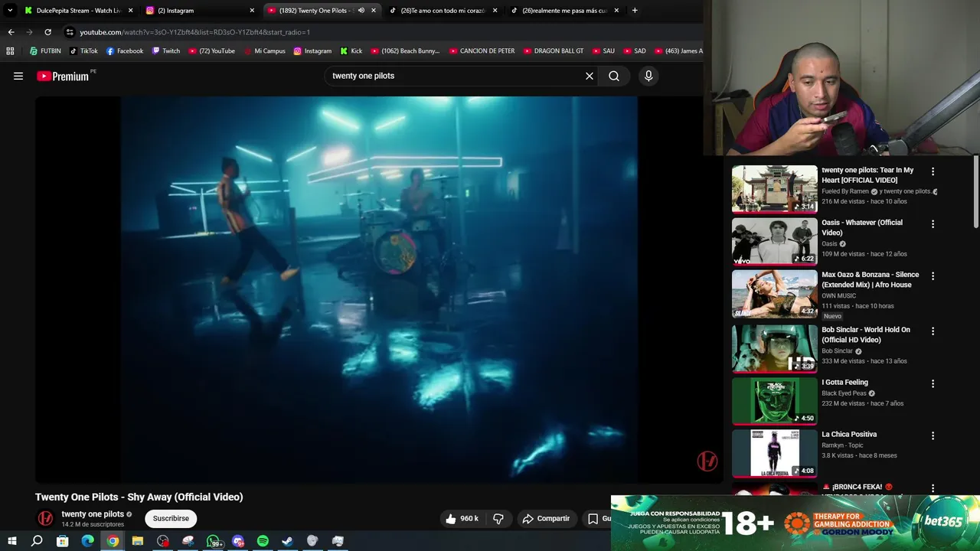Open site information icon in the address bar
Image resolution: width=980 pixels, height=551 pixels.
[70, 32]
